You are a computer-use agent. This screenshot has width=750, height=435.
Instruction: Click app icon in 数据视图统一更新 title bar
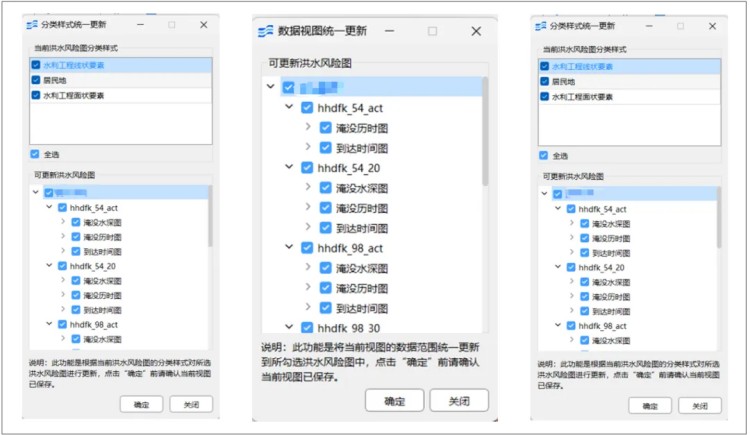click(265, 31)
